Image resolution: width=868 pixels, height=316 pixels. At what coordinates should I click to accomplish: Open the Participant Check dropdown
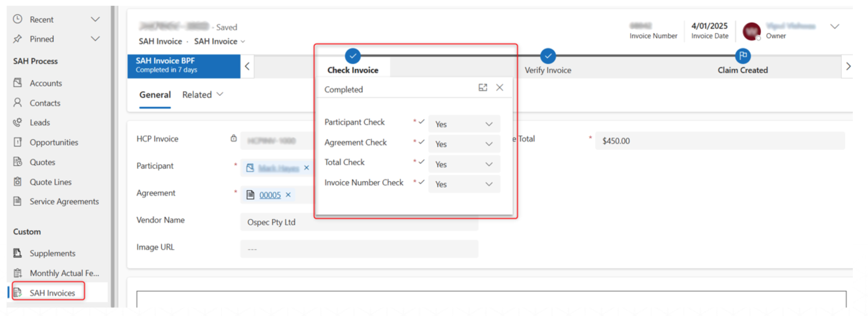pos(464,124)
